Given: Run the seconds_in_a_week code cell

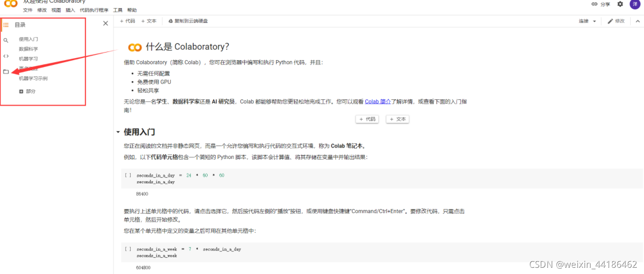Looking at the screenshot, I should click(128, 249).
